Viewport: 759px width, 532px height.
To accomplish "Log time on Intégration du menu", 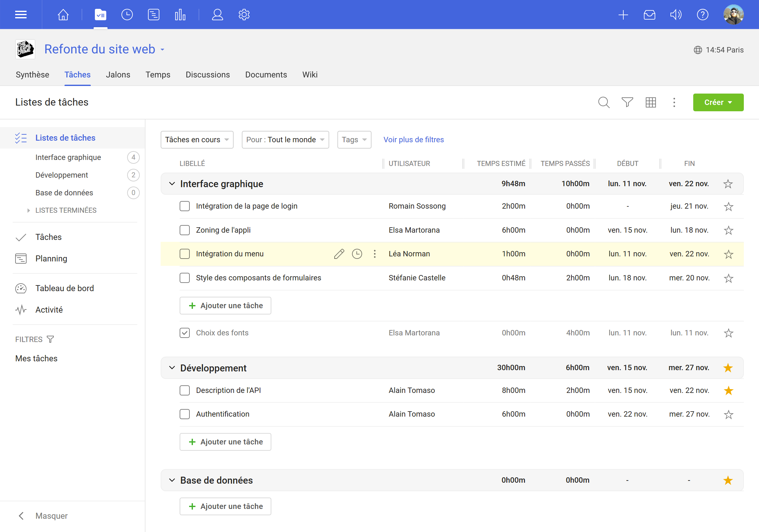I will coord(357,254).
